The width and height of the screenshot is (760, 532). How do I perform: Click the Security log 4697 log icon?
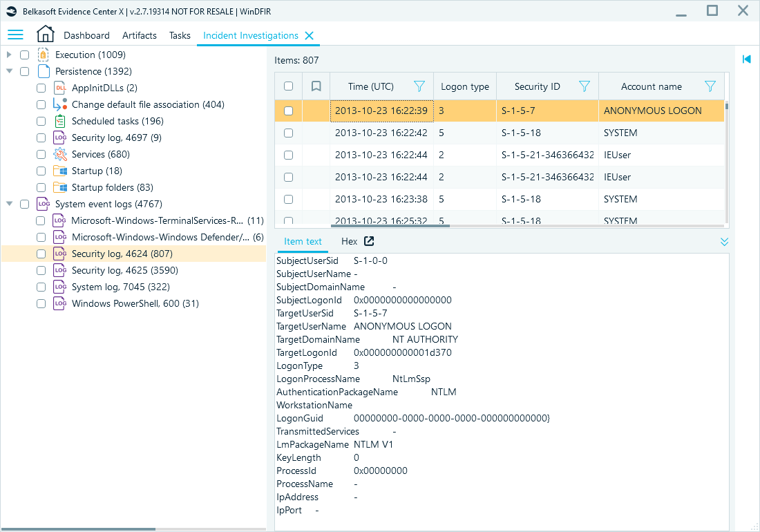point(60,137)
